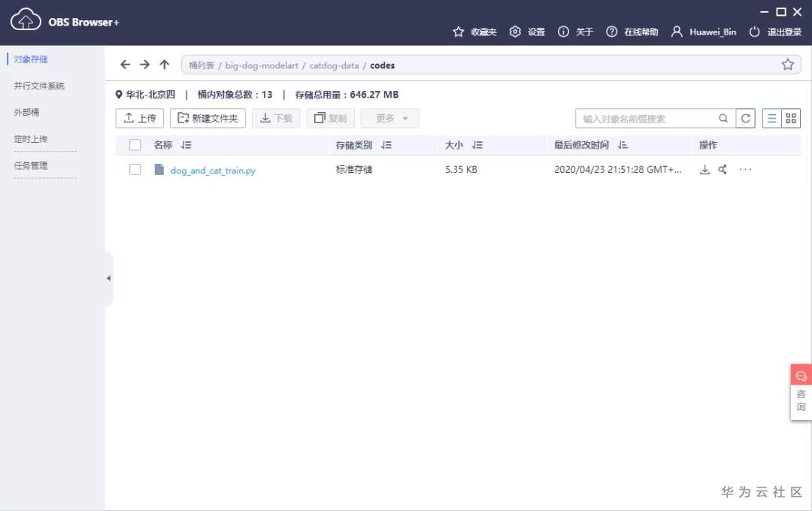Viewport: 812px width, 511px height.
Task: Open the 咨询 consultation chat widget
Action: pos(801,392)
